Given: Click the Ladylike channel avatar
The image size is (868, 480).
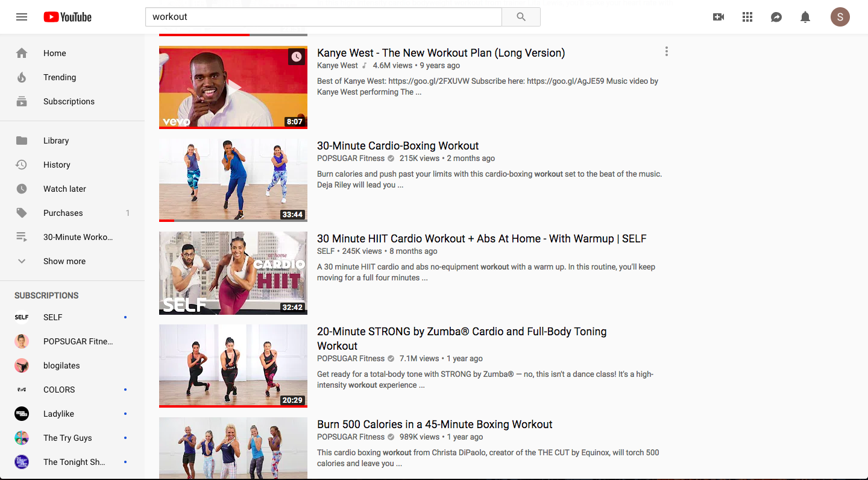Looking at the screenshot, I should click(x=22, y=414).
